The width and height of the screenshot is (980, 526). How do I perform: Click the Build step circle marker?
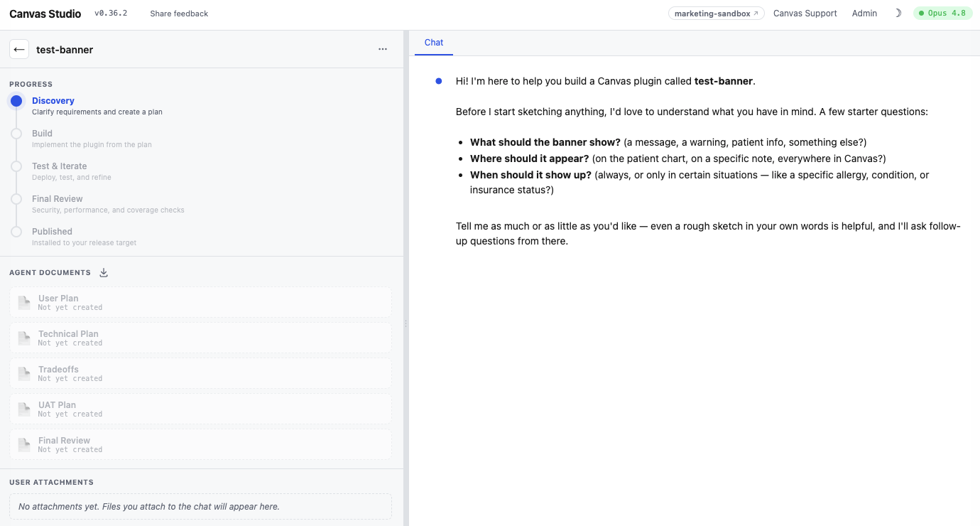click(x=16, y=134)
